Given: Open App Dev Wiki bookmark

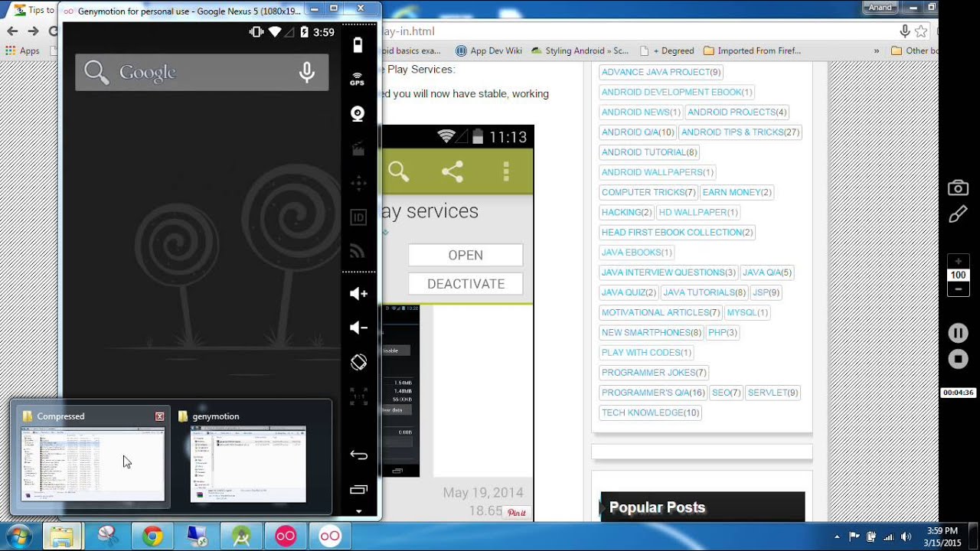Looking at the screenshot, I should point(488,51).
